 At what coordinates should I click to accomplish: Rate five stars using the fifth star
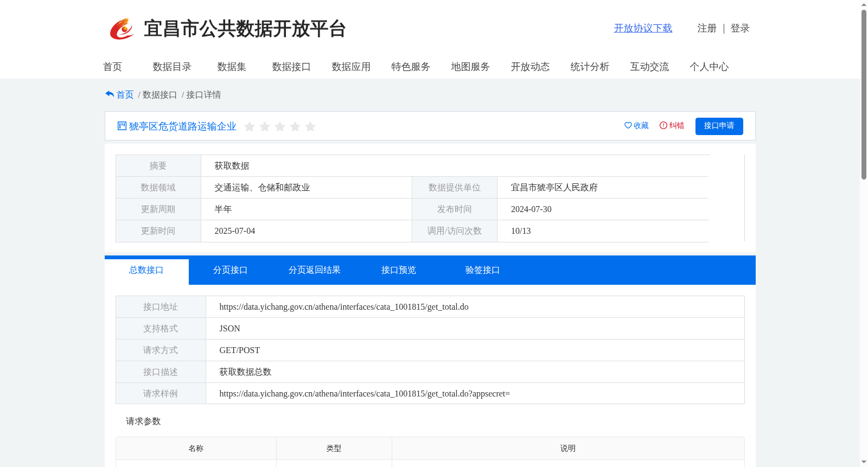click(310, 126)
